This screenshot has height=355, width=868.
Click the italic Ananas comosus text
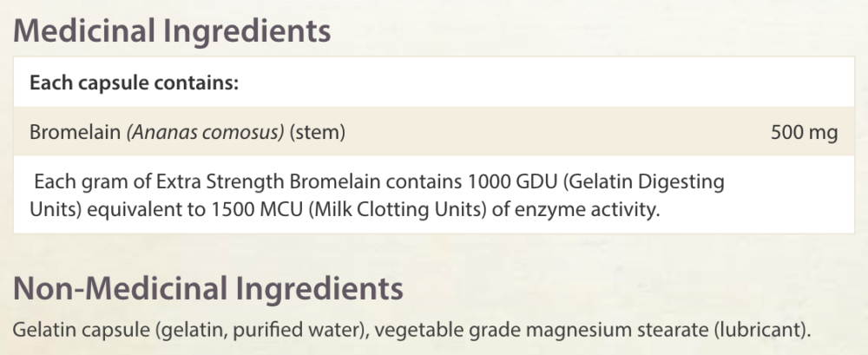pos(206,132)
